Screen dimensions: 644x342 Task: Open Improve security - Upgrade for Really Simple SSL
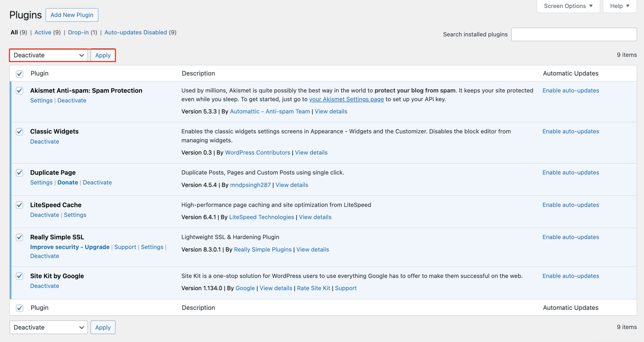tap(70, 247)
